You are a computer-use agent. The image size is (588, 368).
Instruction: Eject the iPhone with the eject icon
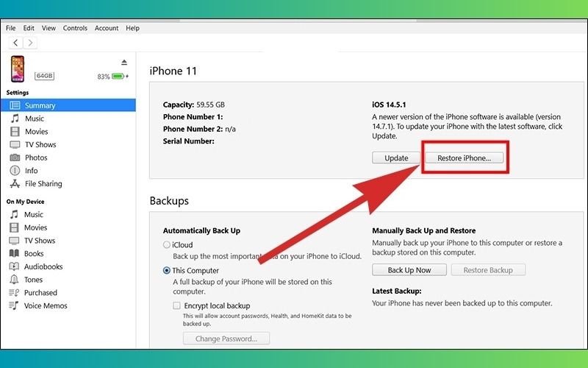tap(124, 63)
